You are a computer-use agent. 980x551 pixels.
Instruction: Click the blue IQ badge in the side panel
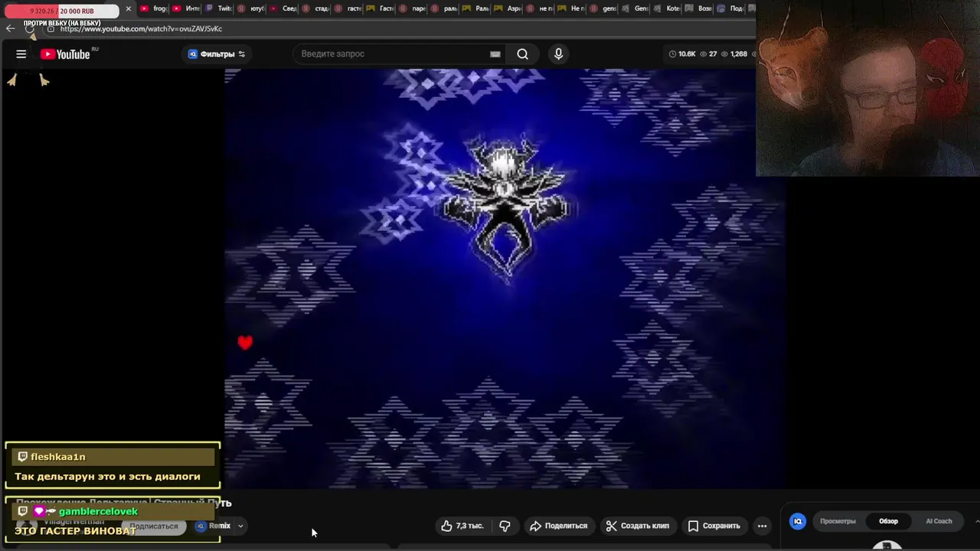tap(798, 521)
